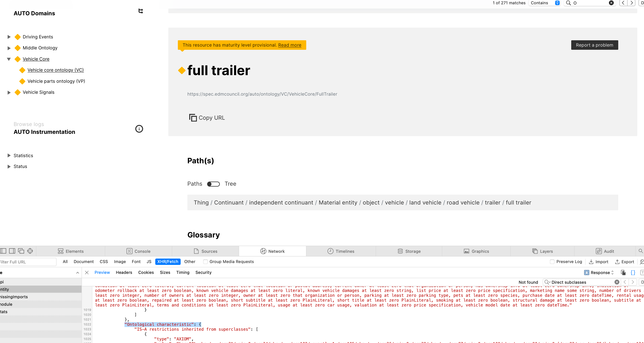Open the Contains search mode dropdown

[x=545, y=3]
